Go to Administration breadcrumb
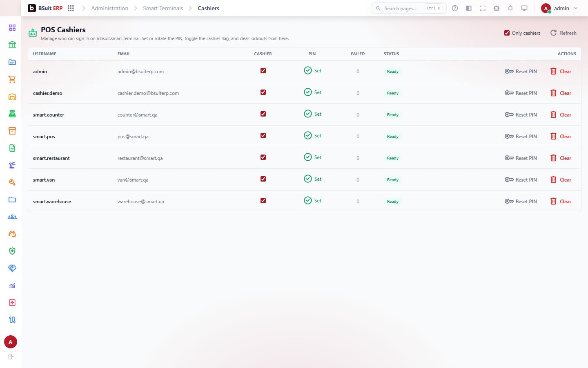Viewport: 588px width, 368px height. 109,8
